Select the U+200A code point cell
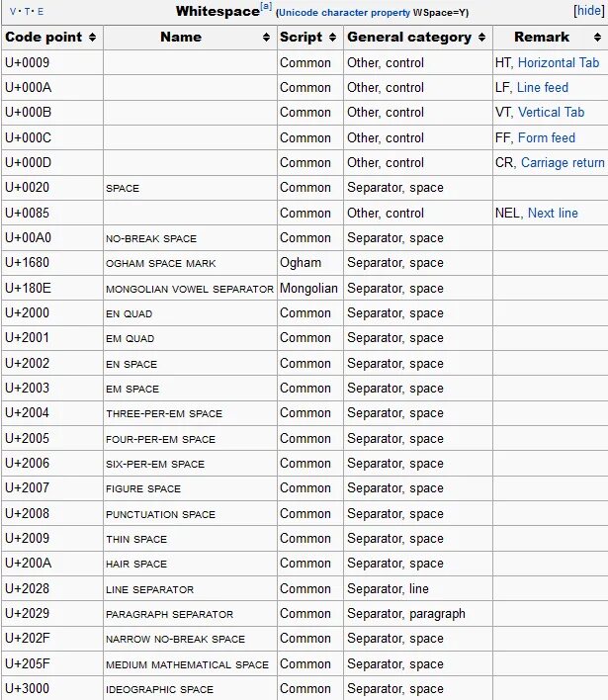The width and height of the screenshot is (608, 700). pyautogui.click(x=52, y=564)
